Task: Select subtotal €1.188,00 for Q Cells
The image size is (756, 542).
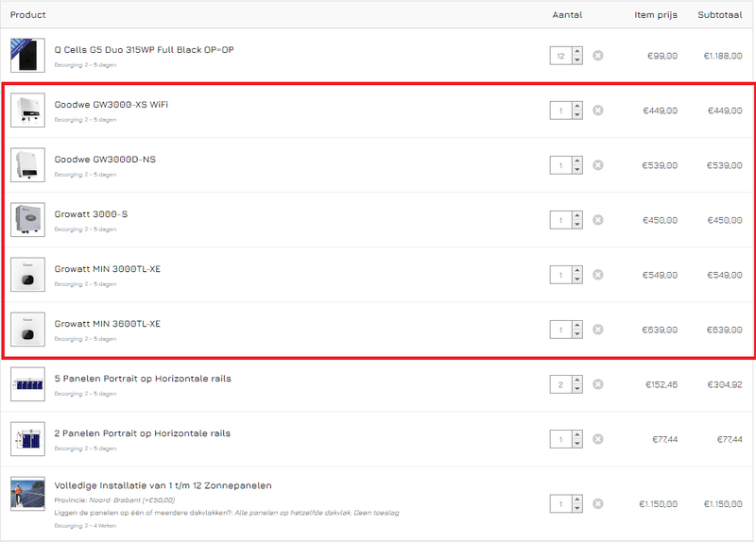Action: [x=723, y=56]
